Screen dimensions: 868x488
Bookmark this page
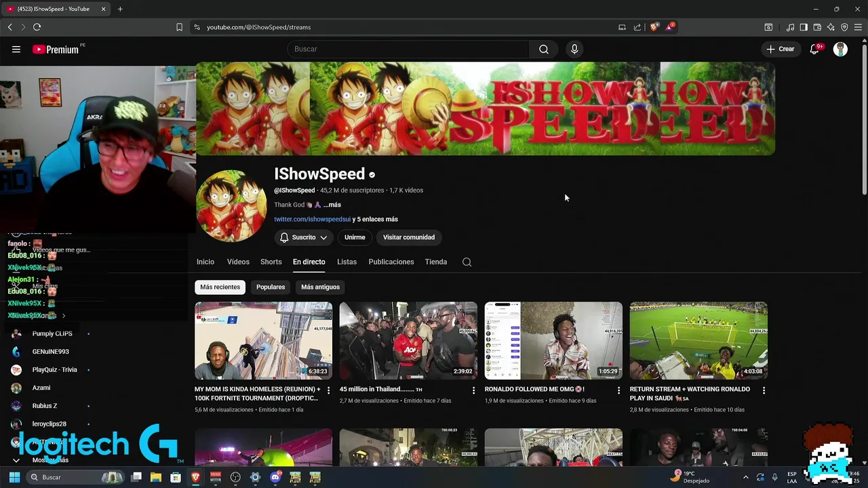coord(179,27)
